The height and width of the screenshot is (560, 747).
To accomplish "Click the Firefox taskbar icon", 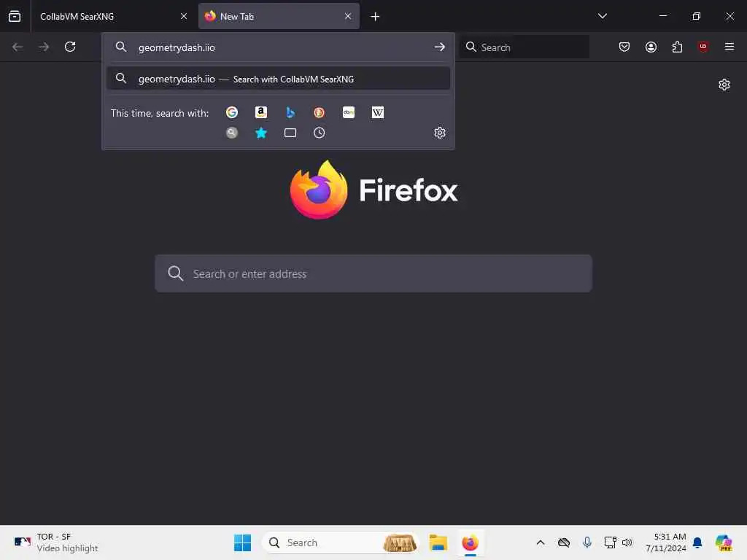I will click(471, 542).
